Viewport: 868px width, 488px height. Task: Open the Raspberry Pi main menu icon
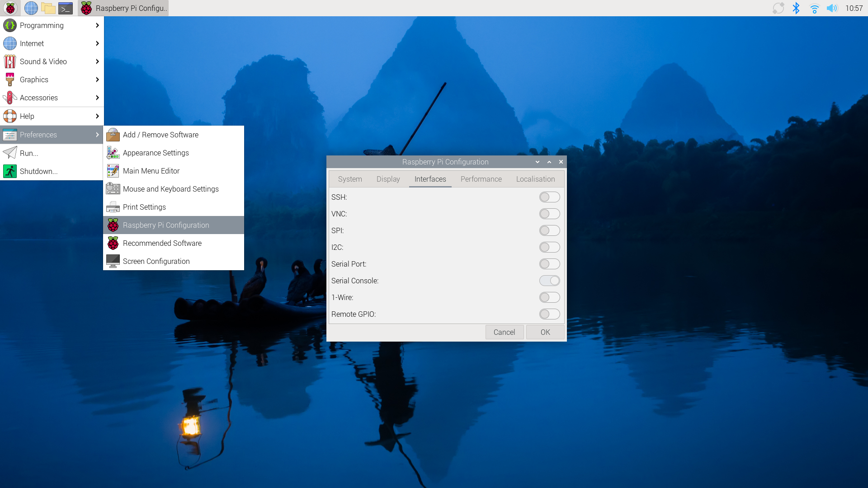tap(10, 8)
